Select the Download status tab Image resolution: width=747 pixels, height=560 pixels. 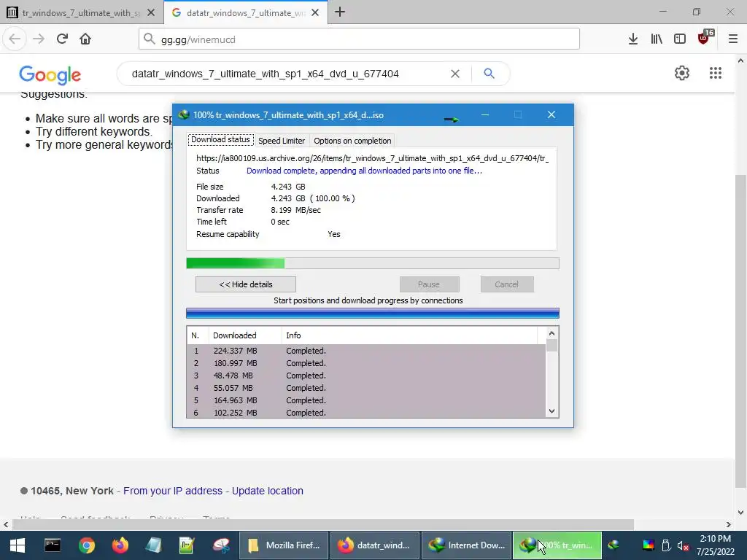220,139
